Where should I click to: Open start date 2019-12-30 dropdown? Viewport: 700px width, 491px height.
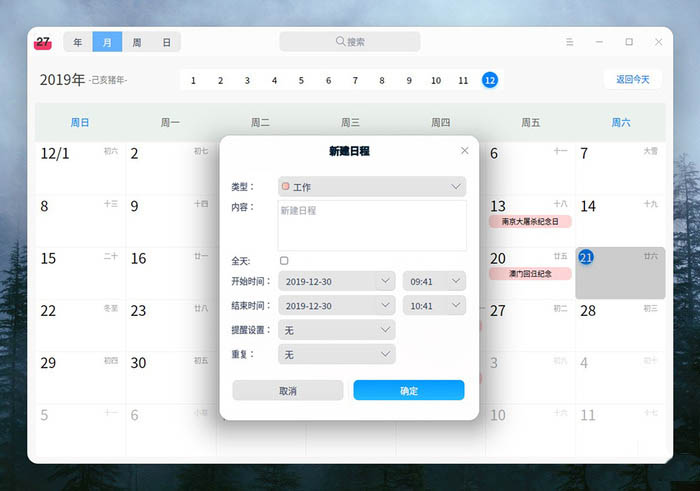point(337,281)
